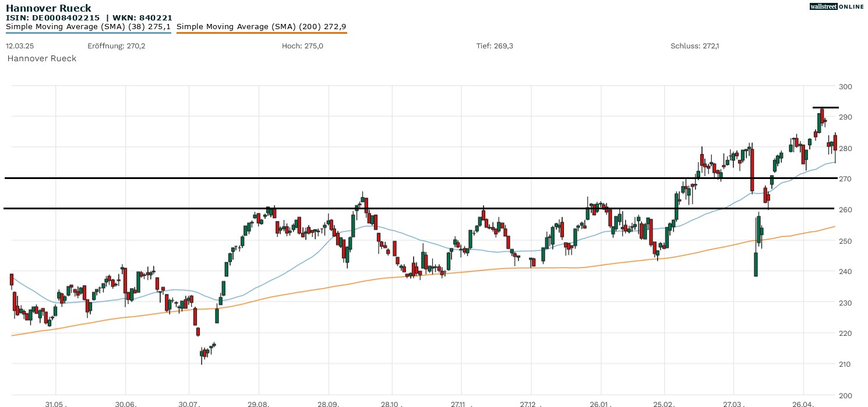Click the Hannover Rueck chart title
The image size is (868, 407).
pyautogui.click(x=48, y=8)
